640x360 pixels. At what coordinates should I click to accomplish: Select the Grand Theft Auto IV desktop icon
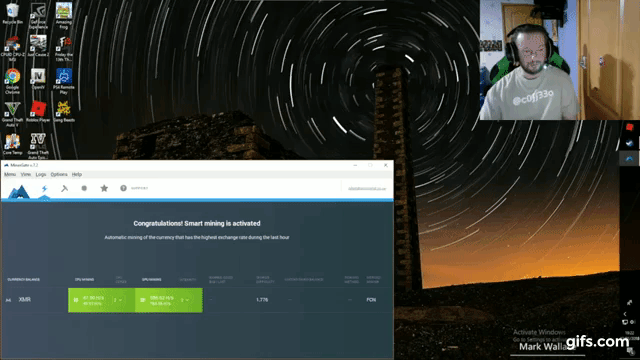[38, 146]
